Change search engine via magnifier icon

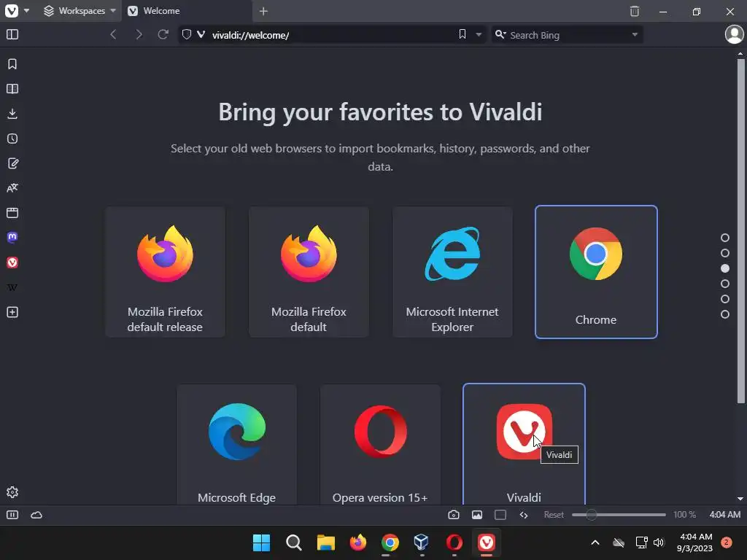coord(500,34)
